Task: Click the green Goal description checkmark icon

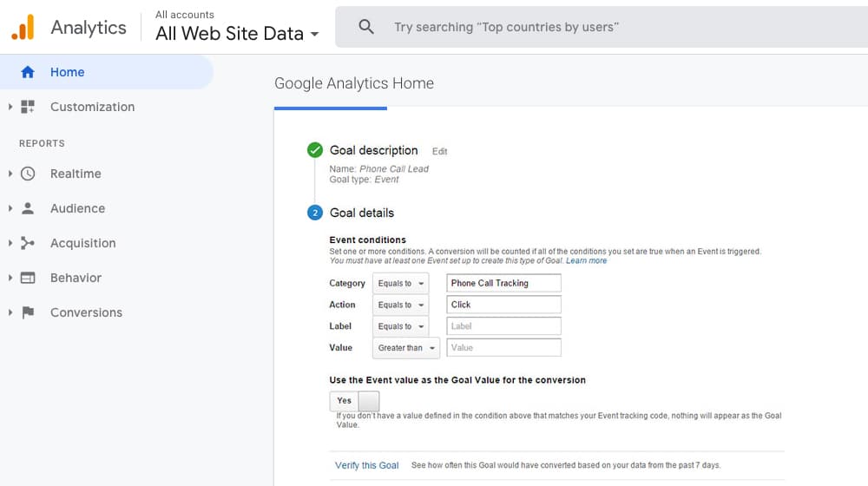Action: (315, 150)
